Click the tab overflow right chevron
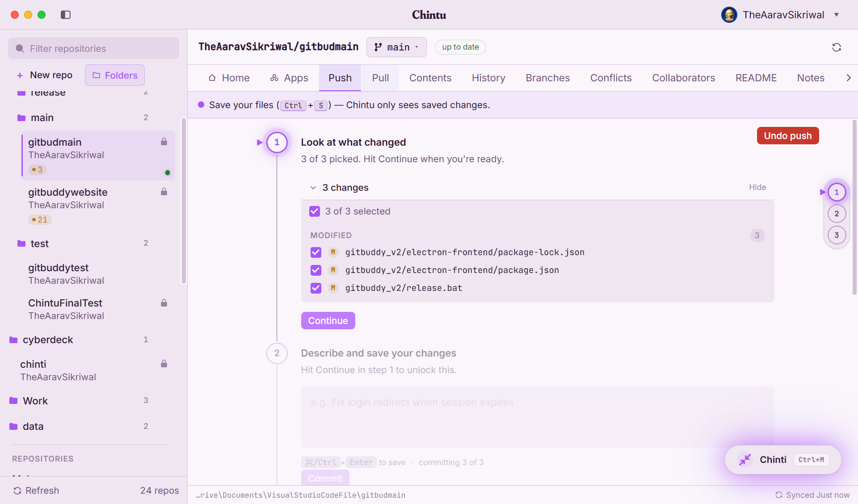Viewport: 858px width, 504px height. tap(848, 78)
